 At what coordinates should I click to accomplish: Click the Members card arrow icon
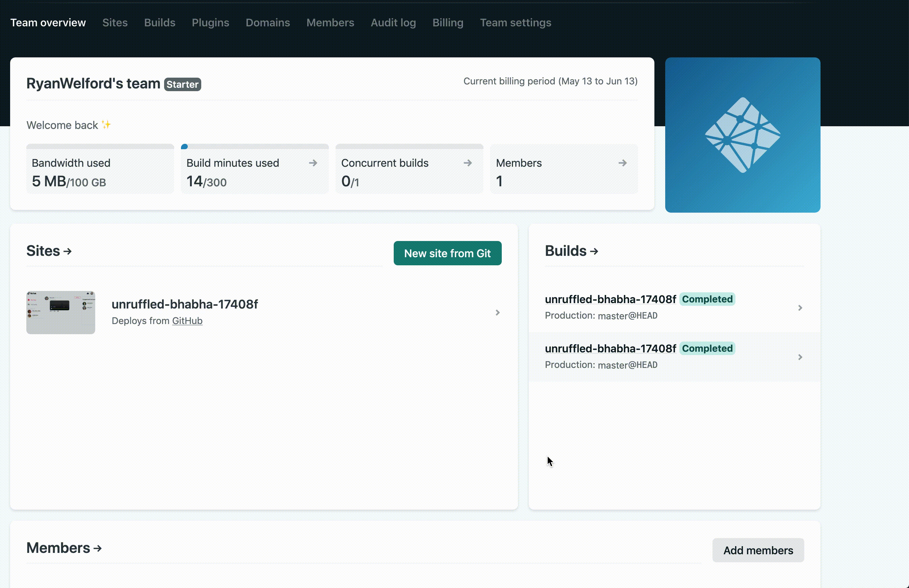pyautogui.click(x=622, y=163)
